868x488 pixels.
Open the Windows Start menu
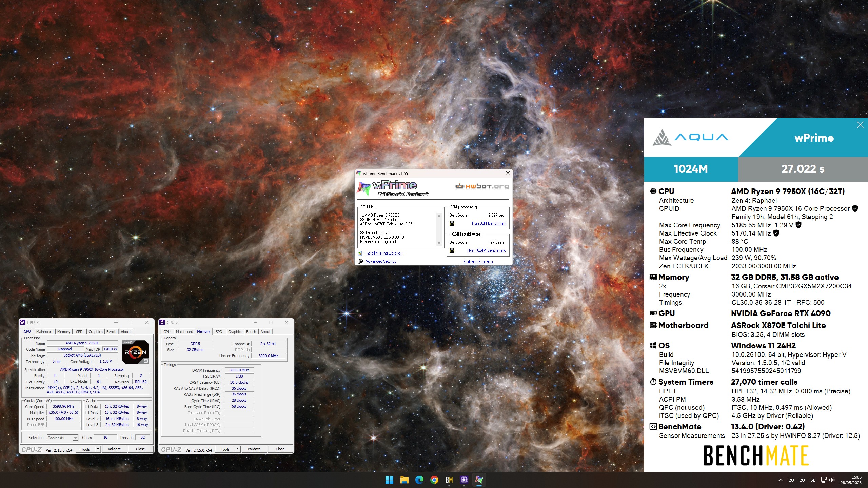click(x=389, y=480)
